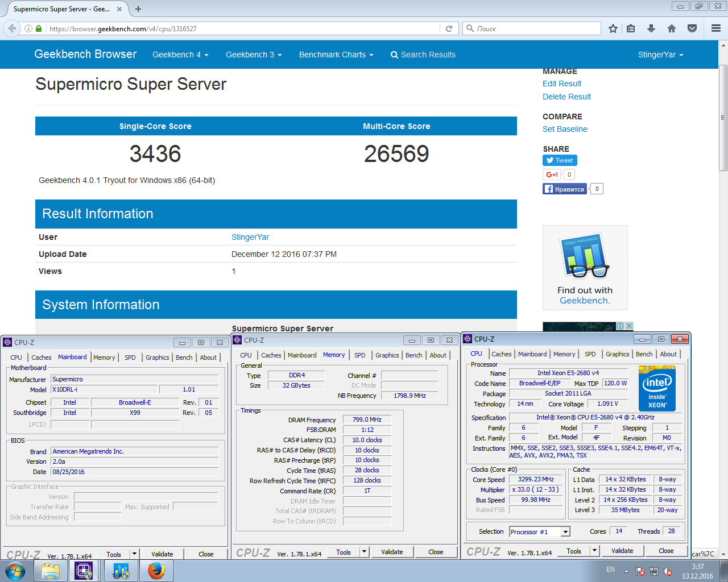Image resolution: width=728 pixels, height=582 pixels.
Task: Click the Windows Start orb
Action: 15,571
